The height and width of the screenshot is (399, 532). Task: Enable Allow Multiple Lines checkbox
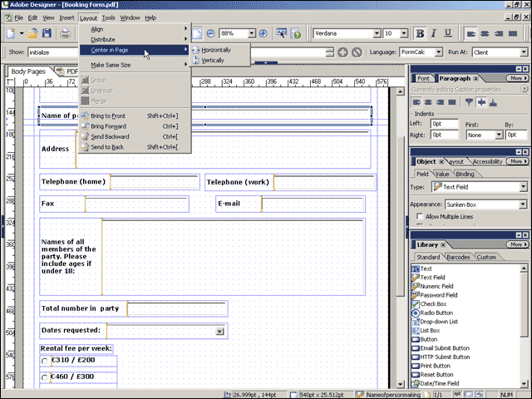[x=420, y=216]
